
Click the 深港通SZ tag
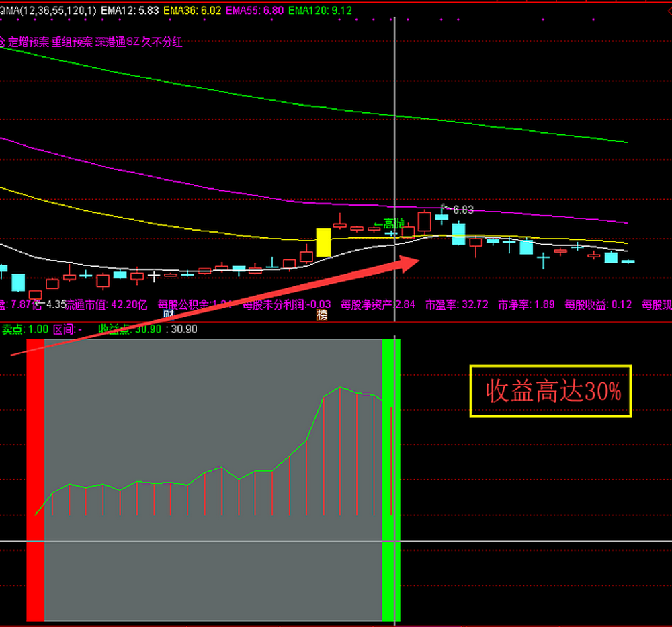117,42
